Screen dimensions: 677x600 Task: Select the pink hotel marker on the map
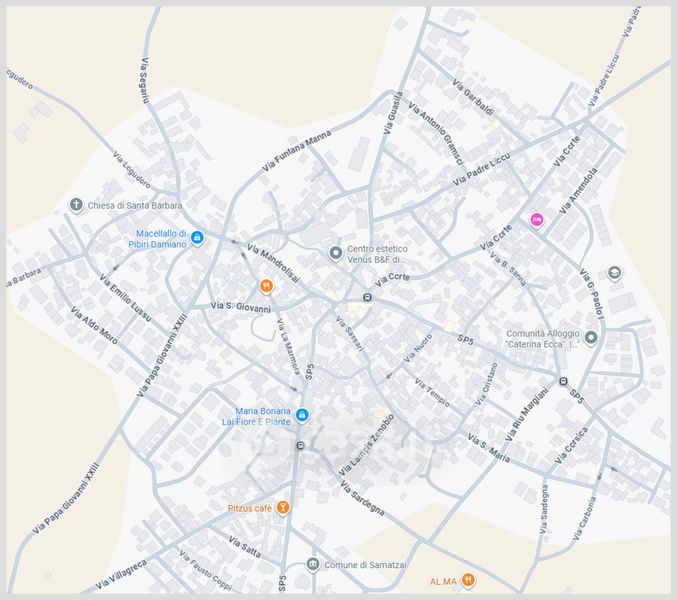(536, 219)
